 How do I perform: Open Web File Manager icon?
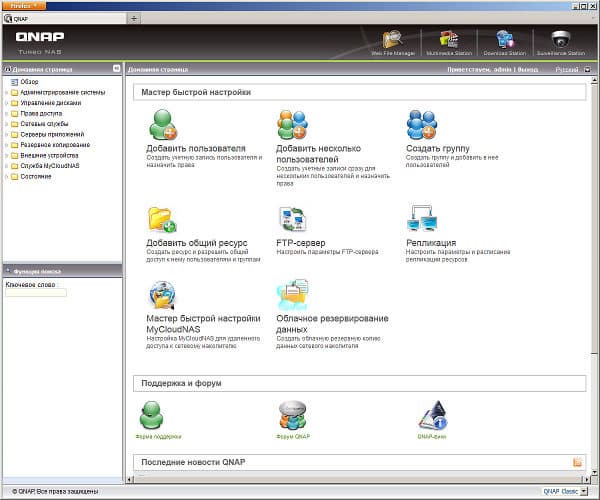[x=393, y=40]
